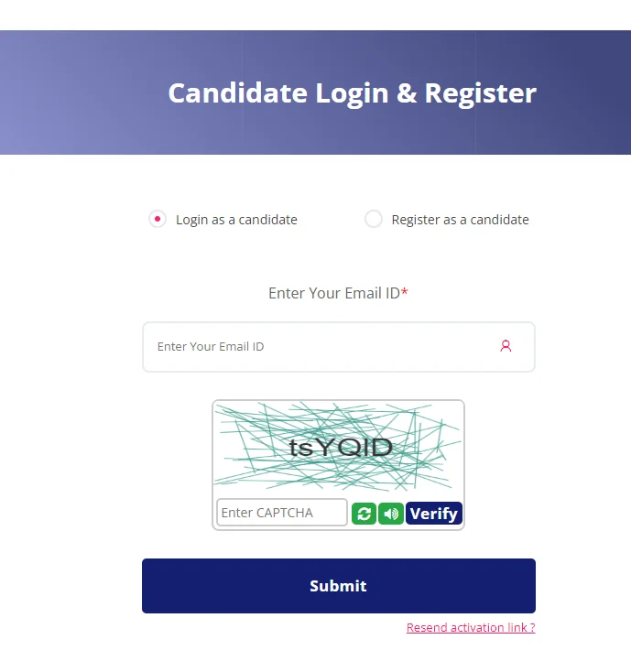This screenshot has height=672, width=631.
Task: Click the Enter Your Email ID label above the field
Action: point(334,293)
